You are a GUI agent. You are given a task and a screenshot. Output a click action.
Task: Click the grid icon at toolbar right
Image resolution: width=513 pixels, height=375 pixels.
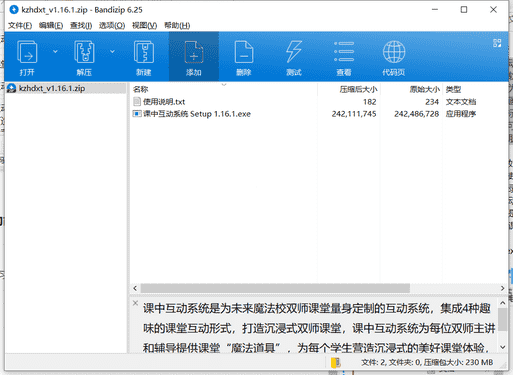pos(497,43)
